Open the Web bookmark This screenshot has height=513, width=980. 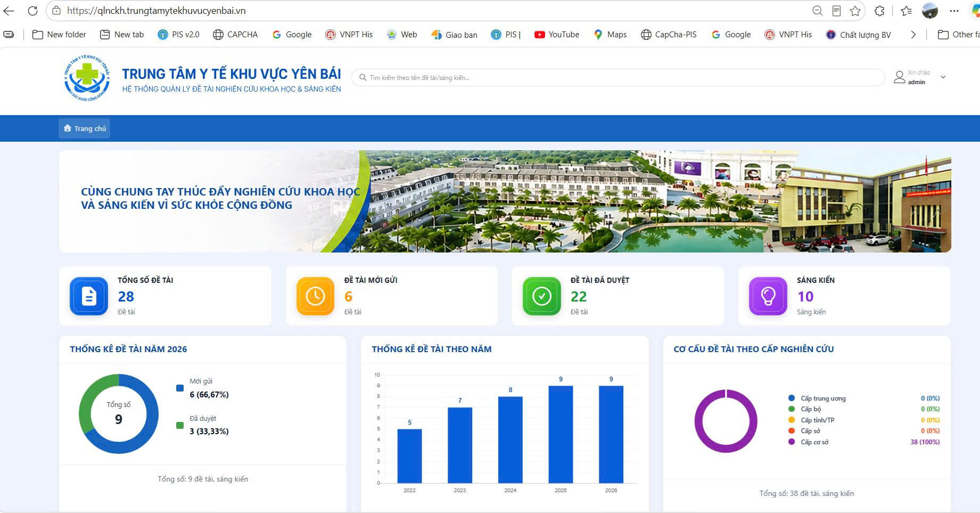402,35
